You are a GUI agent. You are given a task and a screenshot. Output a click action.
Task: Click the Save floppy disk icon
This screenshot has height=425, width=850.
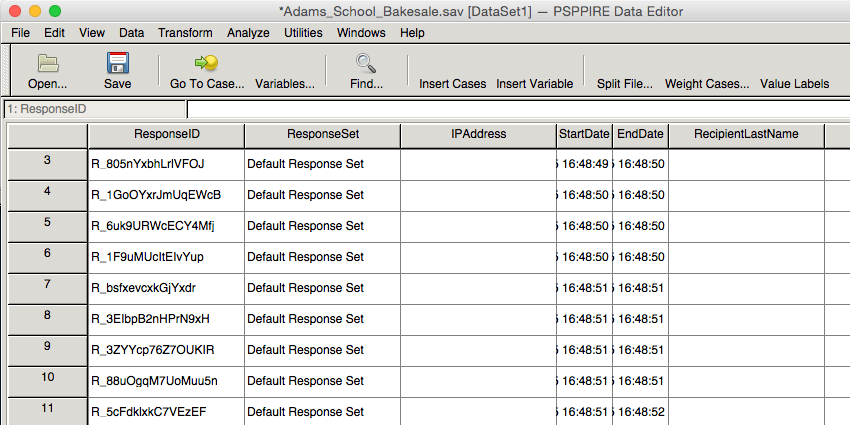118,63
